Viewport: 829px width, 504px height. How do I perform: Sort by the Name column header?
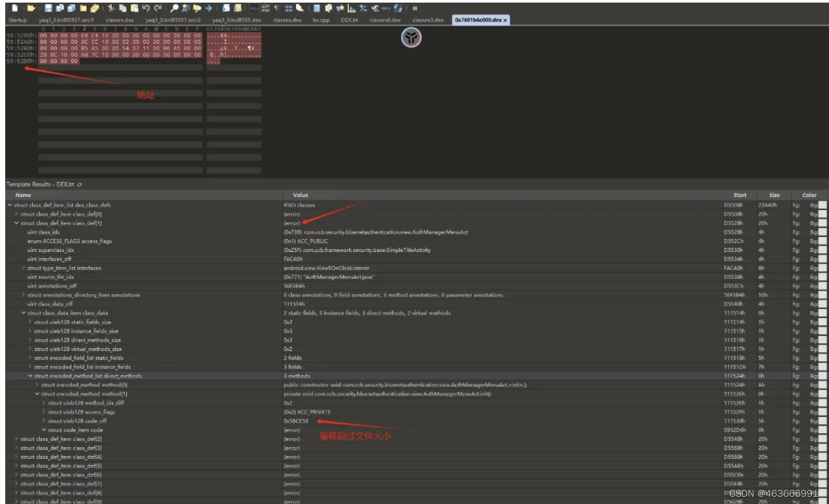click(x=143, y=195)
